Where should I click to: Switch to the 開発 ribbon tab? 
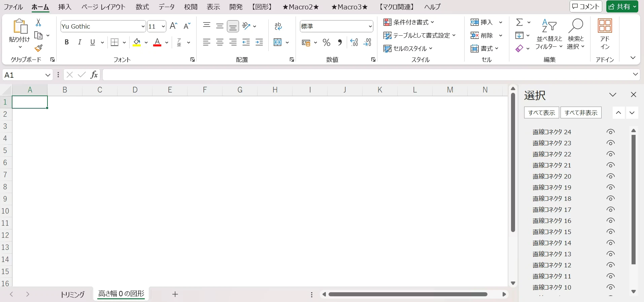coord(236,7)
